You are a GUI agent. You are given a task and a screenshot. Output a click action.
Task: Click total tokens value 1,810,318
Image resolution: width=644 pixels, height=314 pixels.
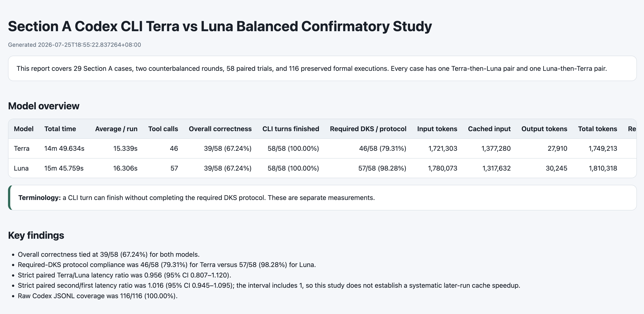click(x=603, y=168)
